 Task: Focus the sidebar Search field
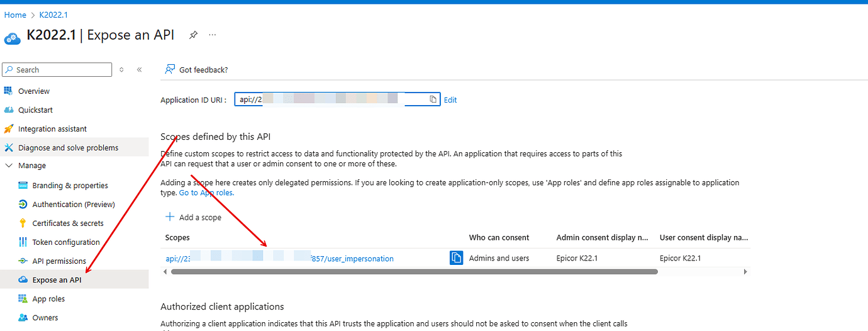pyautogui.click(x=57, y=70)
